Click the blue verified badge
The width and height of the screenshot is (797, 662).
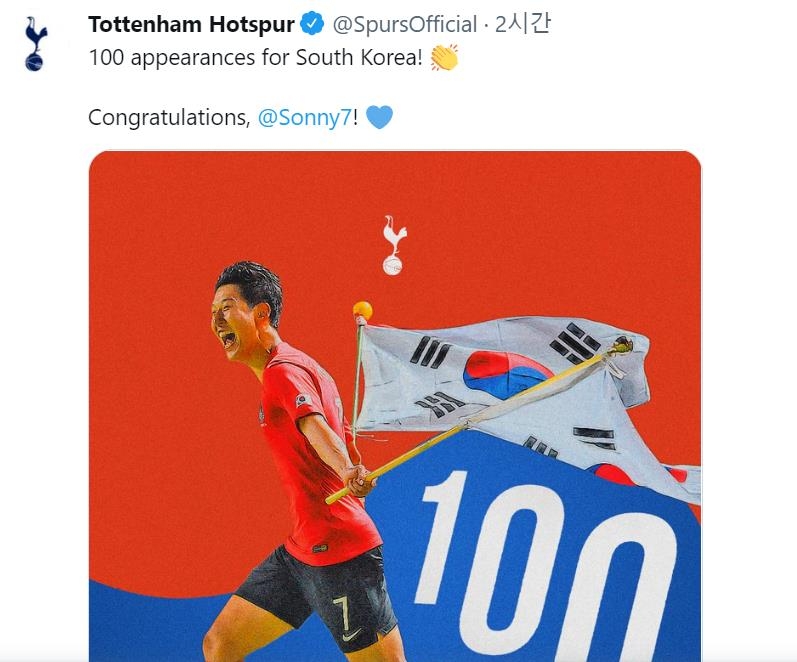pyautogui.click(x=312, y=24)
